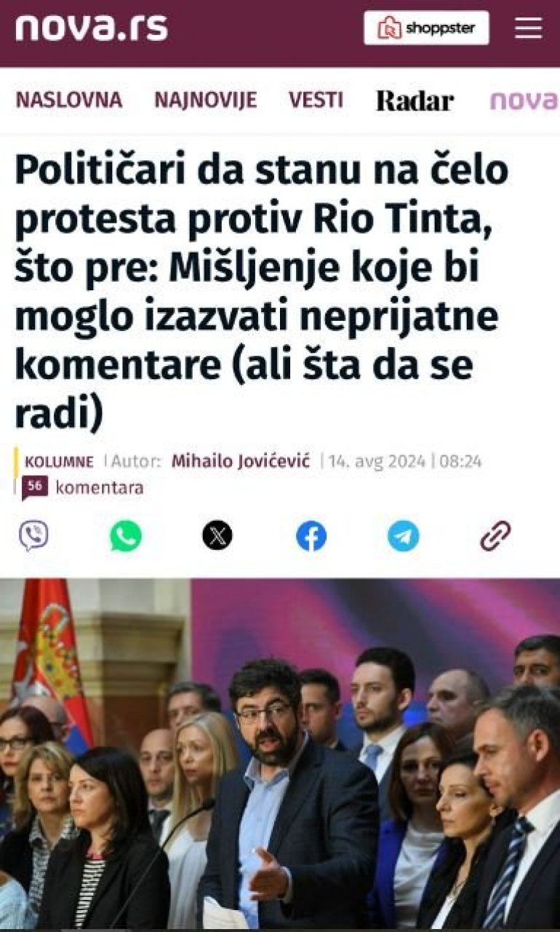
Task: Go to the nova.rs logo homepage
Action: tap(91, 28)
